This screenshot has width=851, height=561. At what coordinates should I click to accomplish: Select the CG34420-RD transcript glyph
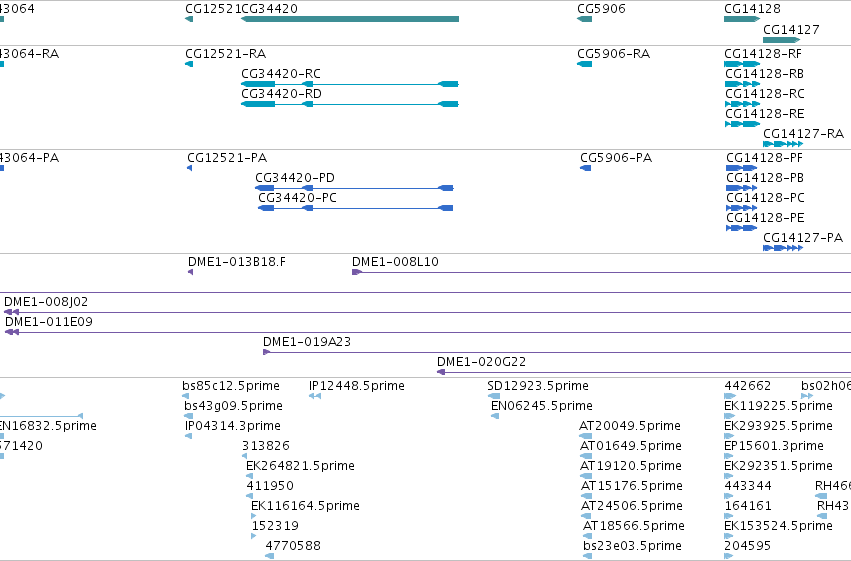[350, 104]
